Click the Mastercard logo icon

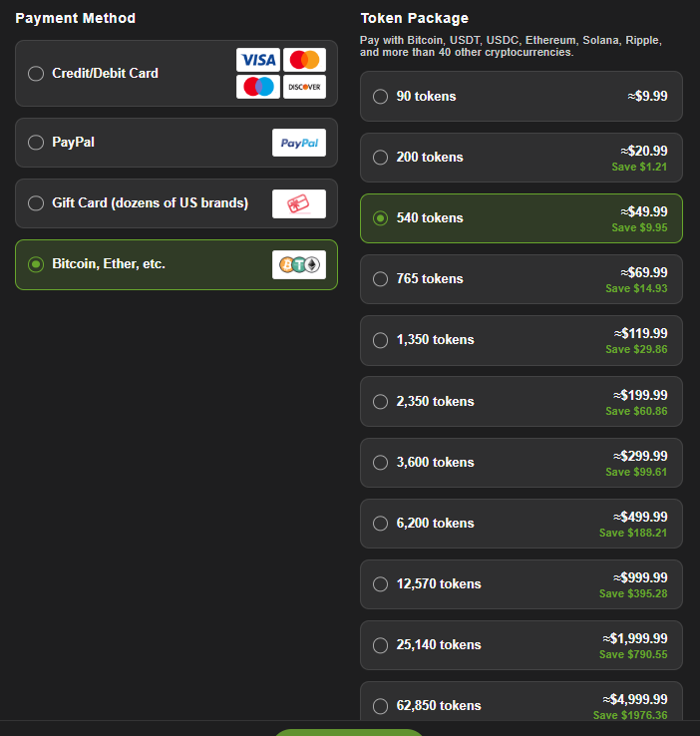pos(304,60)
